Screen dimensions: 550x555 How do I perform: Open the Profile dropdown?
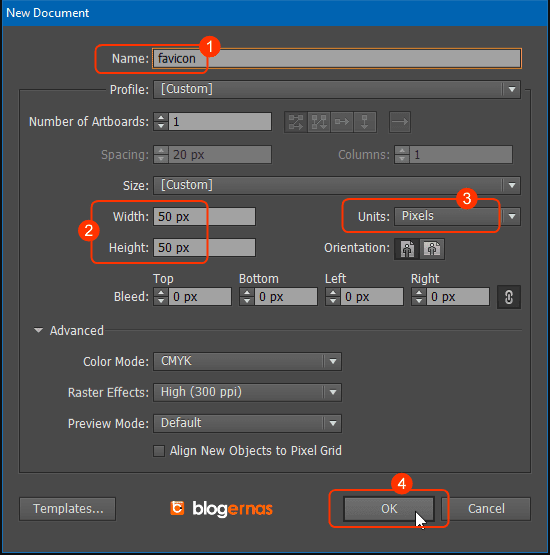click(337, 89)
